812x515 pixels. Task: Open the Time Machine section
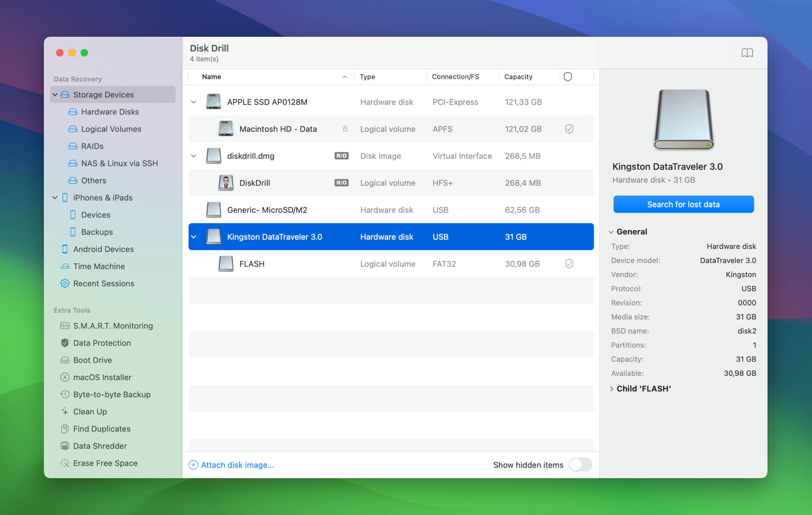point(99,266)
